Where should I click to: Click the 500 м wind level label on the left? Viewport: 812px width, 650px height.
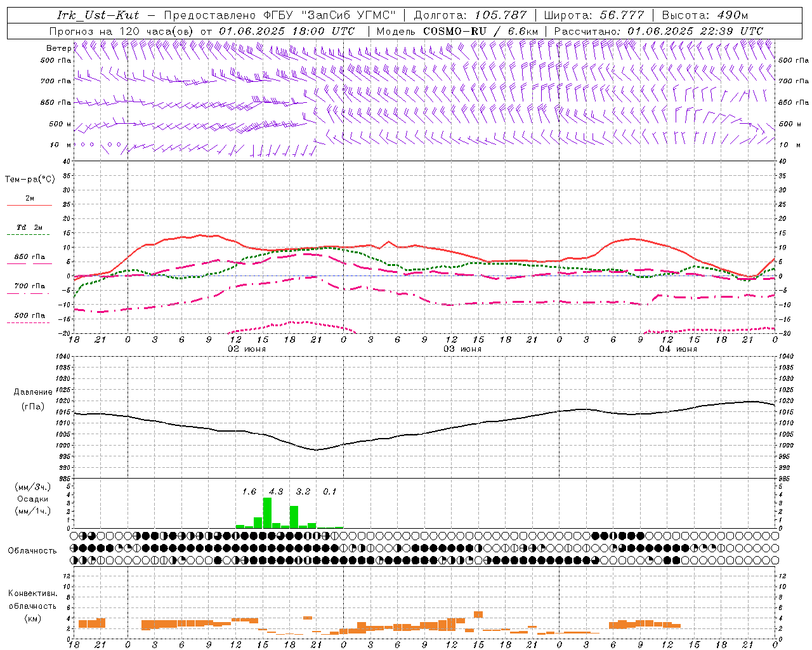click(x=60, y=124)
